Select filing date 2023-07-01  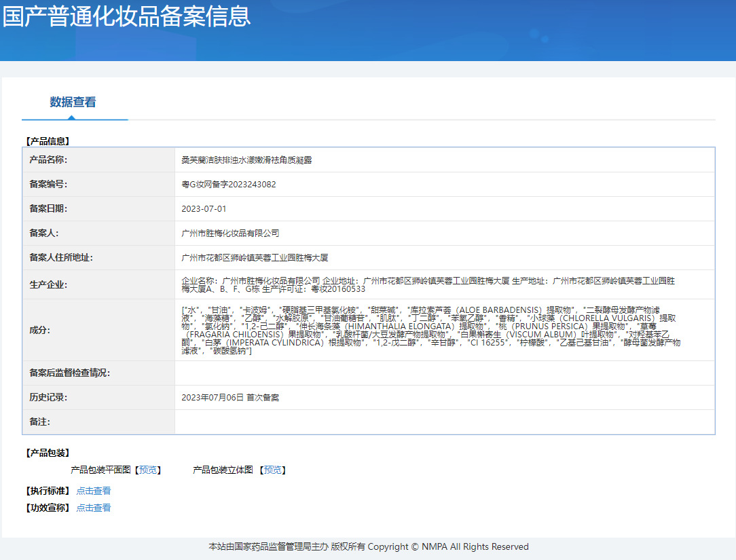204,209
